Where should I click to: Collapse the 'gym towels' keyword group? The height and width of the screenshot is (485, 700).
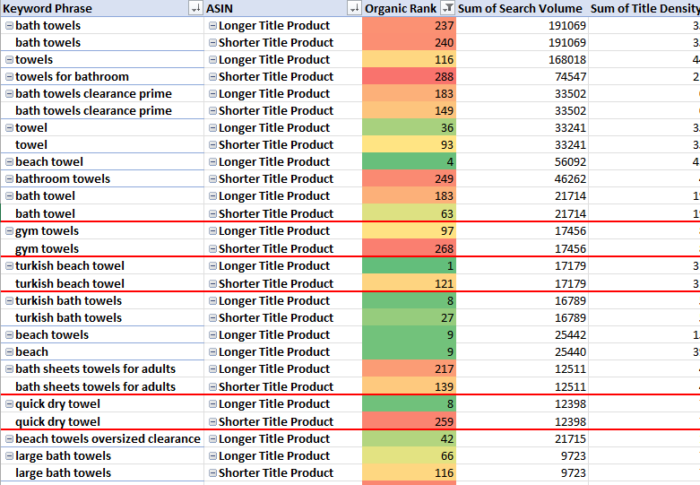click(9, 231)
